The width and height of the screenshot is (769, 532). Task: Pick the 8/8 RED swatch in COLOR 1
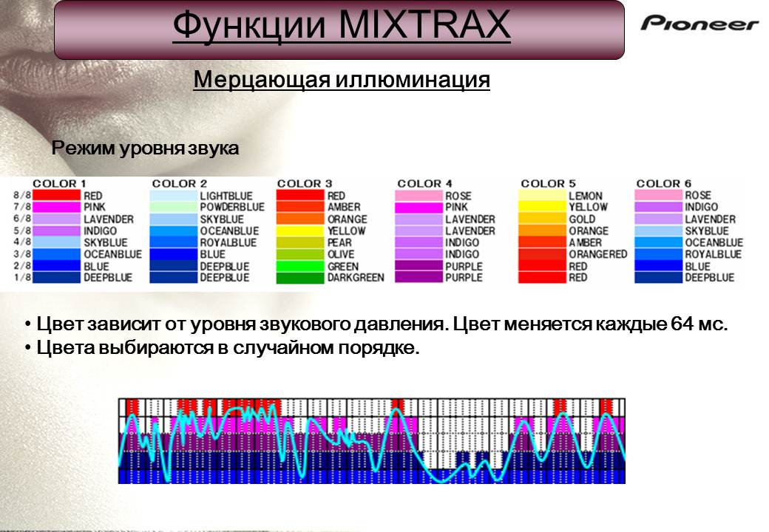(x=57, y=195)
